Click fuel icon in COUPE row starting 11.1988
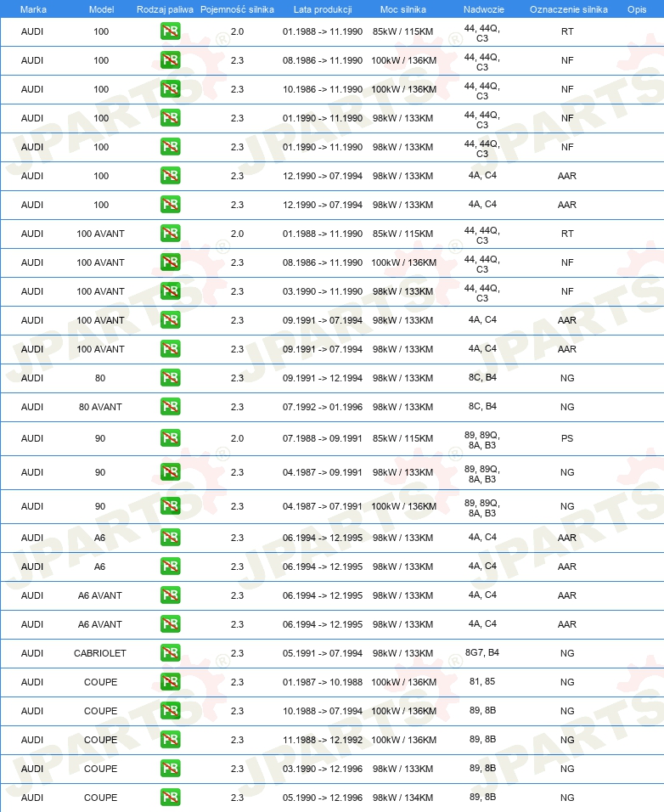Image resolution: width=664 pixels, height=812 pixels. pyautogui.click(x=171, y=740)
